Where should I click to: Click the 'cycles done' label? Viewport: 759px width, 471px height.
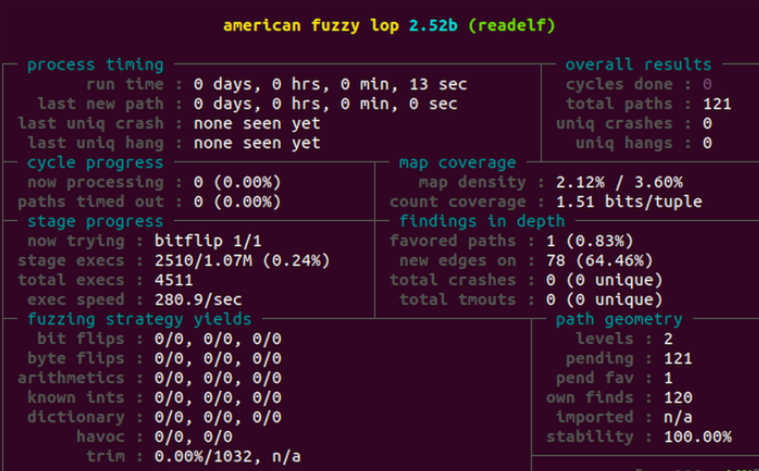[x=619, y=85]
